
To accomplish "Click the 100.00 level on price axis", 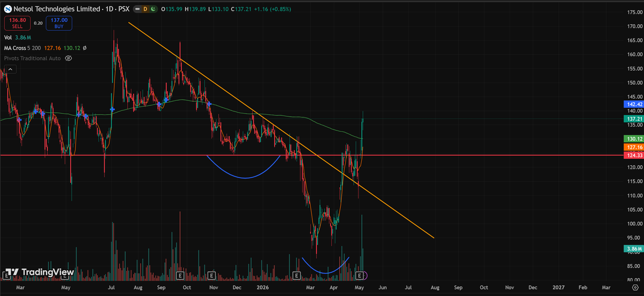I will [x=635, y=224].
